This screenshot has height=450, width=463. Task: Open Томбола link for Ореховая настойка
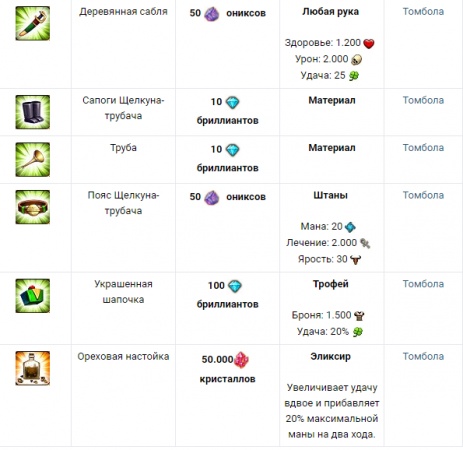[x=423, y=356]
